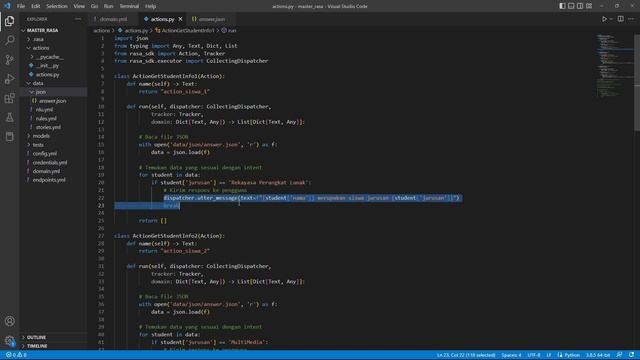Viewport: 640px width, 360px height.
Task: Toggle the bottom panel layout icon
Action: click(571, 6)
